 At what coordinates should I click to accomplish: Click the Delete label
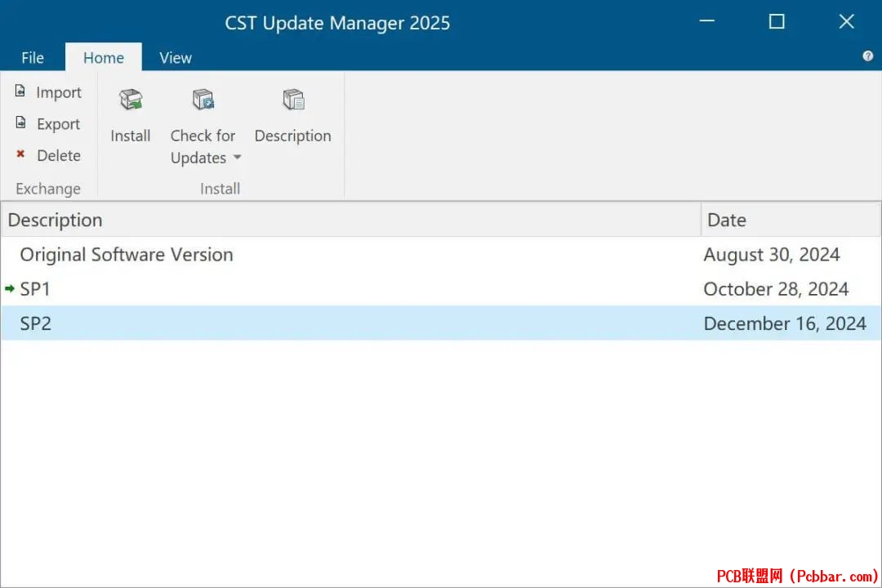[59, 155]
